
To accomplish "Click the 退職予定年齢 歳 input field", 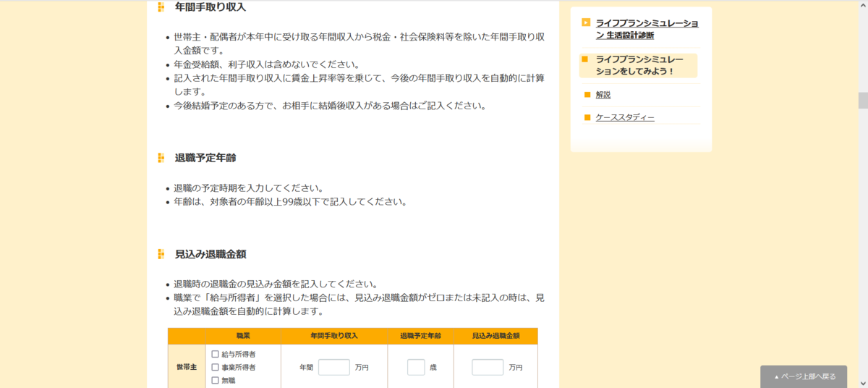I will (x=416, y=367).
